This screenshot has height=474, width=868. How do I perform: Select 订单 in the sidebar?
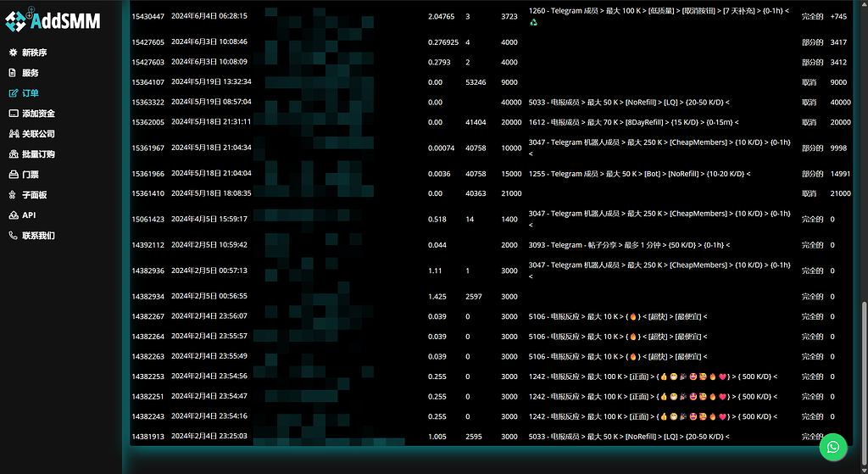click(x=31, y=93)
